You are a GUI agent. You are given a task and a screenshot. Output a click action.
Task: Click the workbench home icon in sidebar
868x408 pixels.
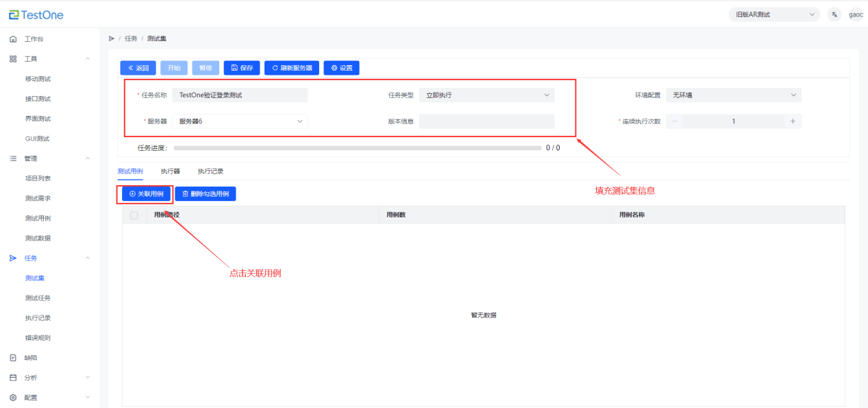point(13,39)
